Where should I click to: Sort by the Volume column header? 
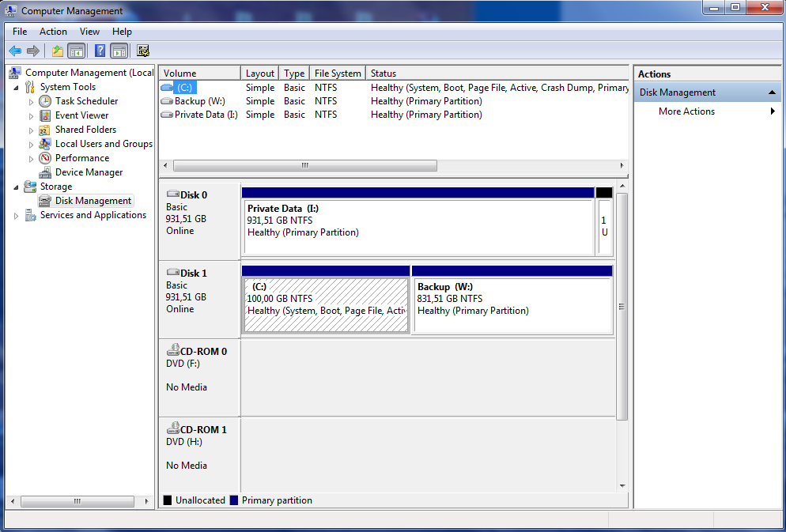pyautogui.click(x=200, y=74)
